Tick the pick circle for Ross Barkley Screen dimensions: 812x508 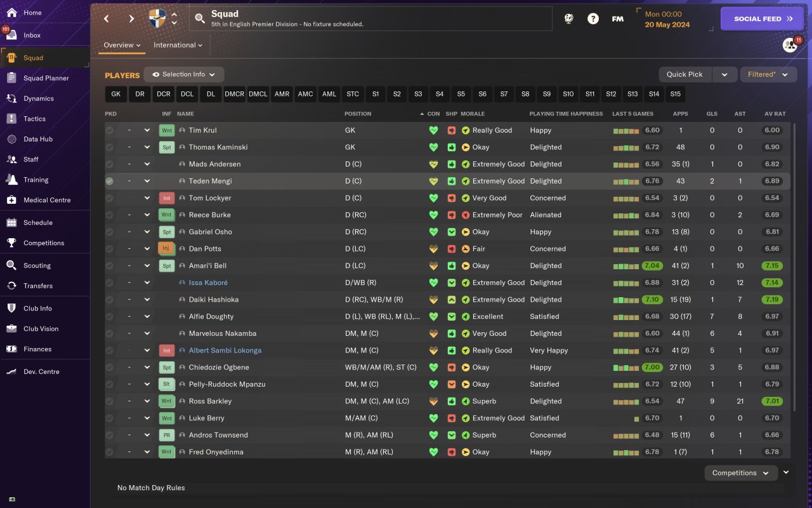[x=110, y=401]
